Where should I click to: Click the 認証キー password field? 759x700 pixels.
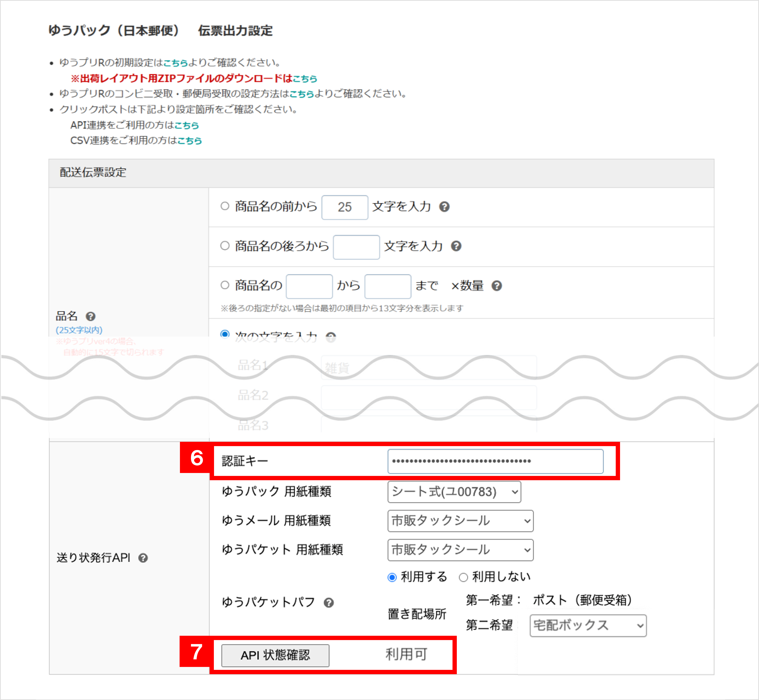(x=495, y=461)
